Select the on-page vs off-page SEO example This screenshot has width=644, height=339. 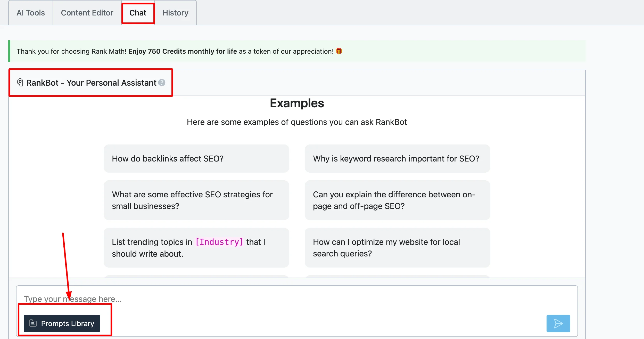tap(397, 200)
